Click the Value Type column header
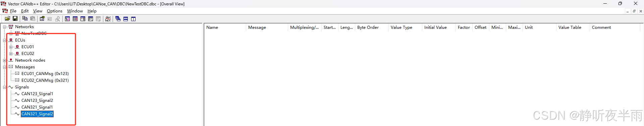 click(405, 27)
